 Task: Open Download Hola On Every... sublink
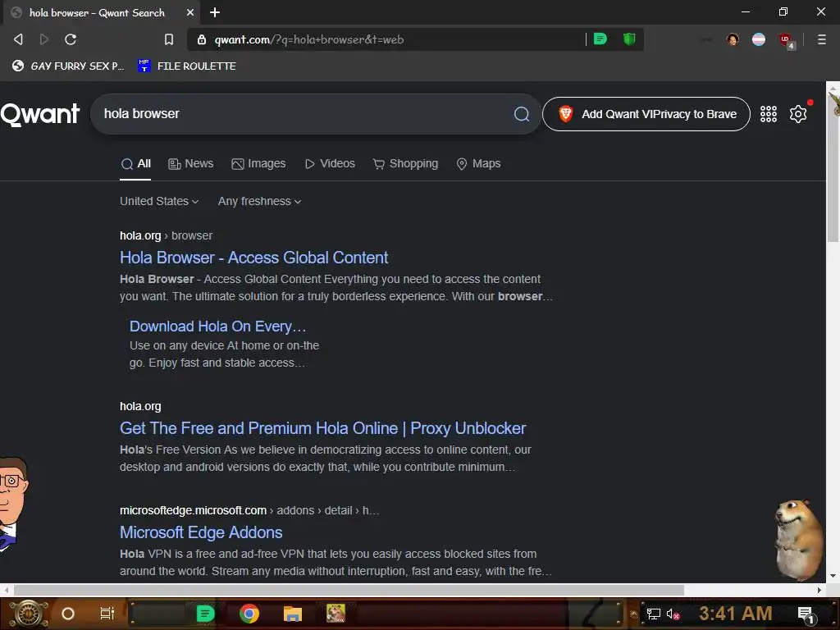[x=217, y=326]
